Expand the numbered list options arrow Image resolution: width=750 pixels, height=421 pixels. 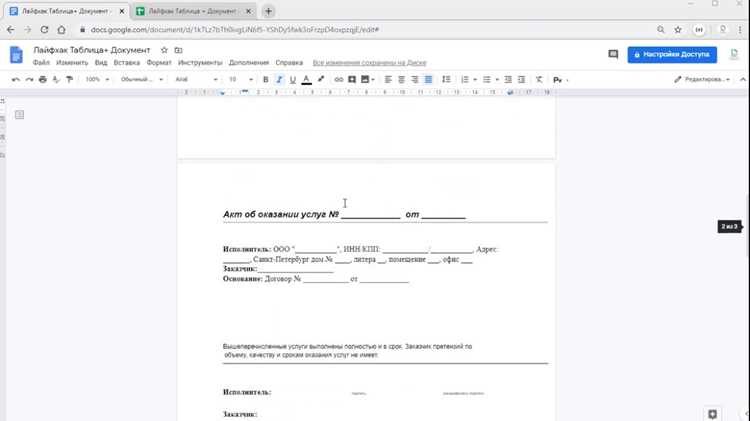click(x=475, y=80)
